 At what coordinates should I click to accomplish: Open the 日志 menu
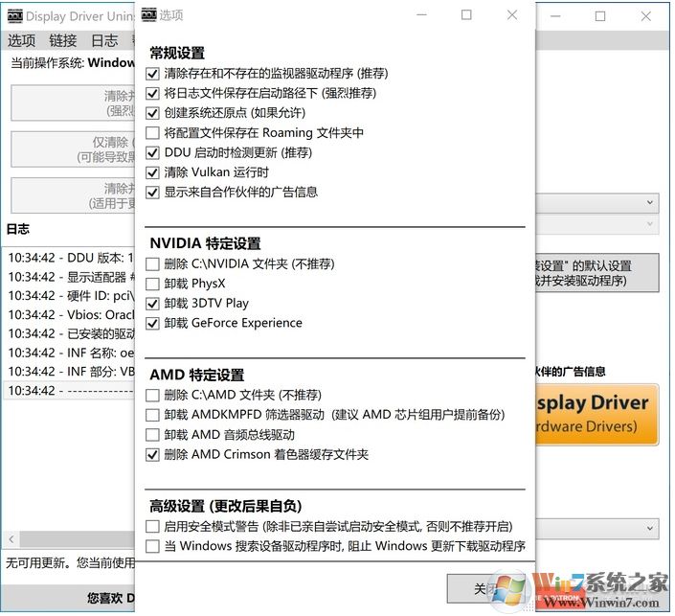pos(104,40)
